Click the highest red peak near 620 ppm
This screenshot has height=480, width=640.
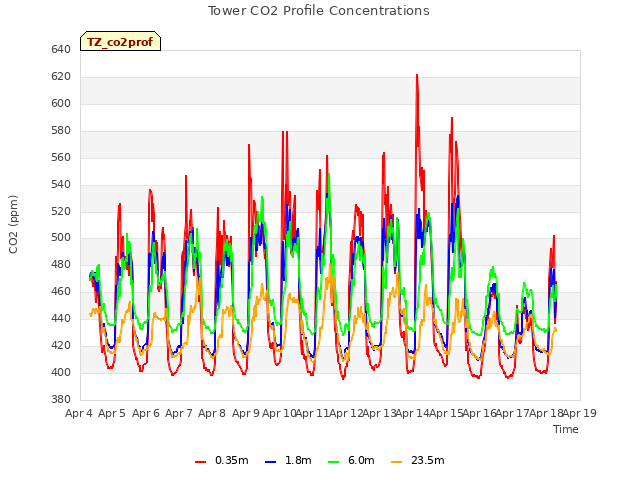[417, 76]
